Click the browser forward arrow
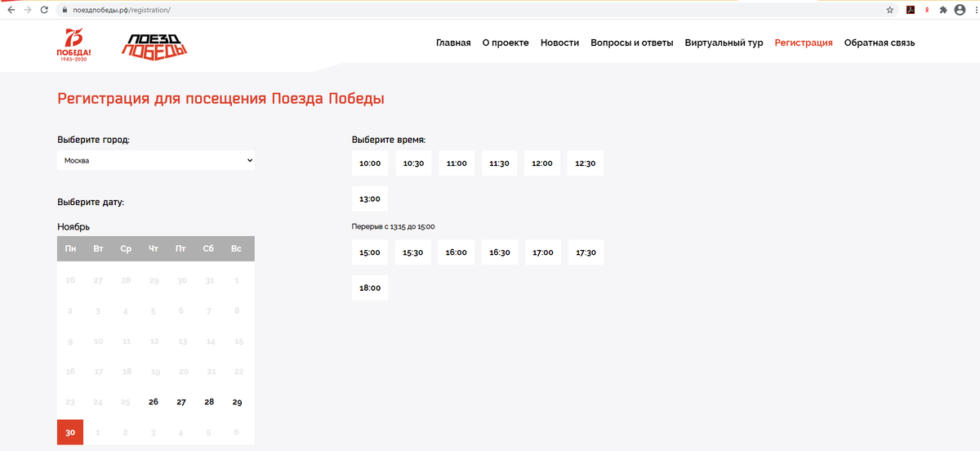 click(29, 10)
